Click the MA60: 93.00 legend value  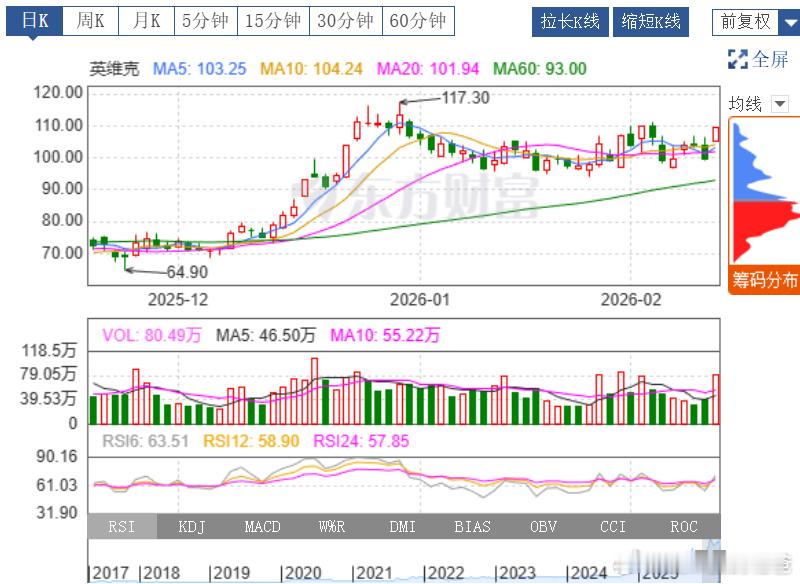point(540,69)
